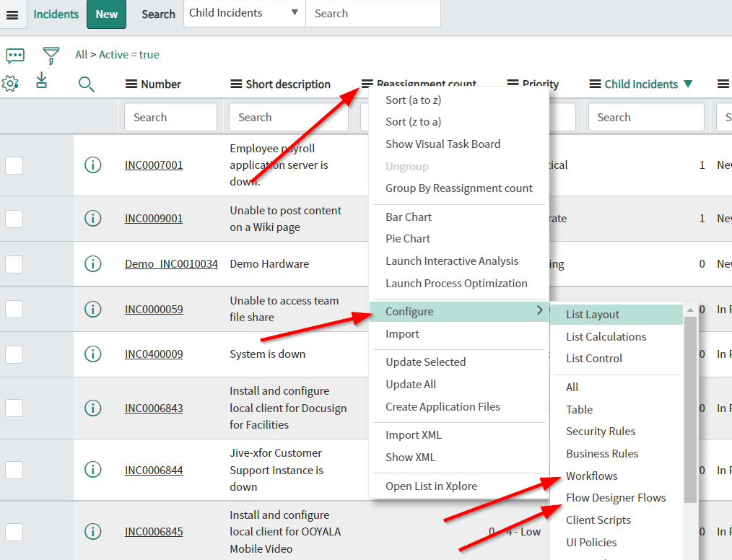Open the list hamburger menu icon
Screen dimensions: 732x560
[12, 14]
